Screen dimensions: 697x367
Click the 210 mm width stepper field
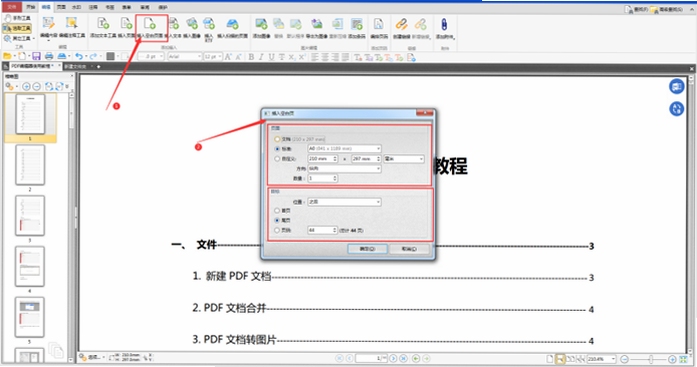pos(323,159)
